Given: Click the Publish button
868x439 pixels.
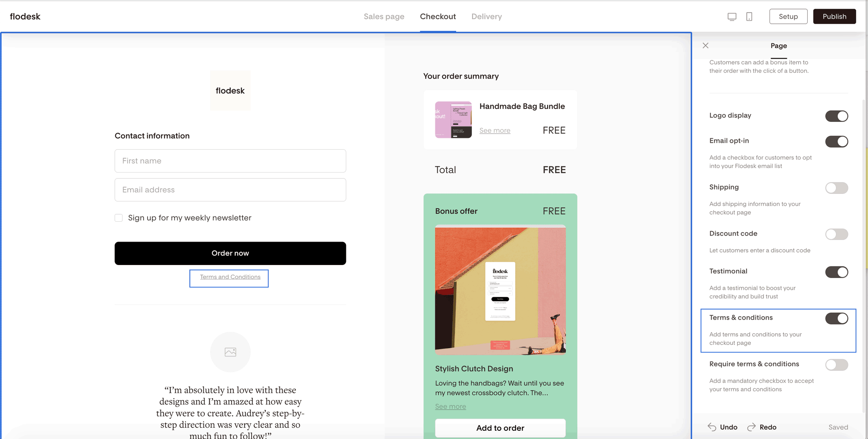Looking at the screenshot, I should coord(834,16).
